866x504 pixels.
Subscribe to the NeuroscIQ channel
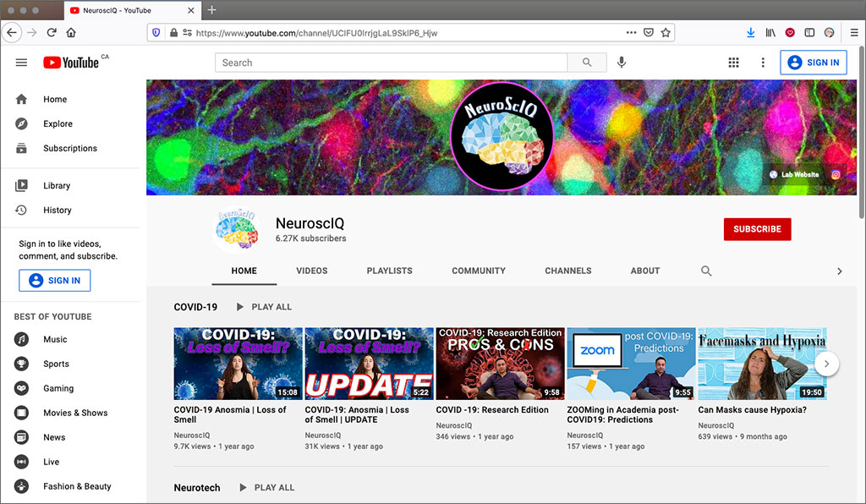point(757,229)
